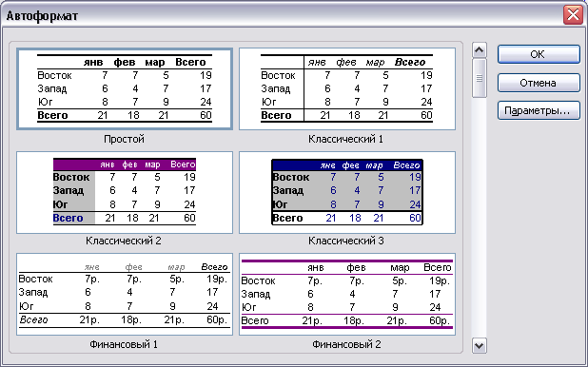The height and width of the screenshot is (367, 588).
Task: Select the Простой table format preview
Action: tap(125, 88)
